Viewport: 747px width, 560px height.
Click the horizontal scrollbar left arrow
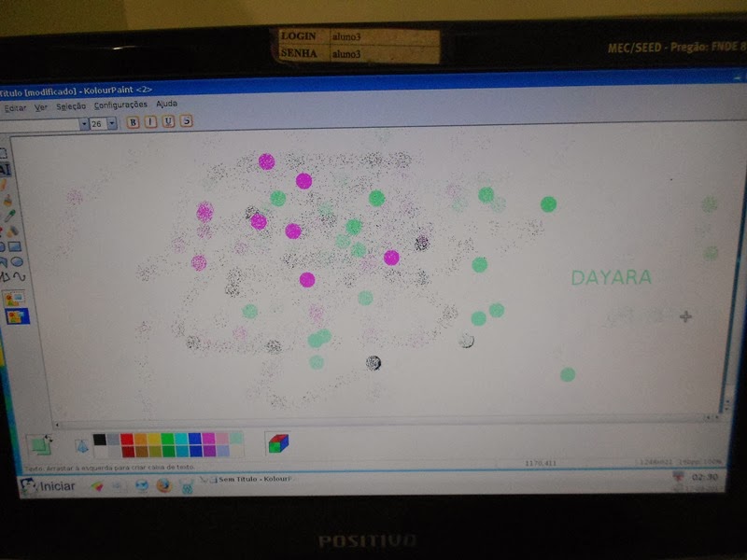coord(57,425)
